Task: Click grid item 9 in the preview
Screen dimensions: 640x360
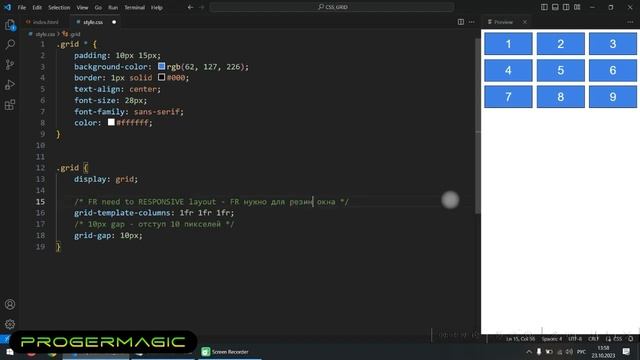Action: 613,97
